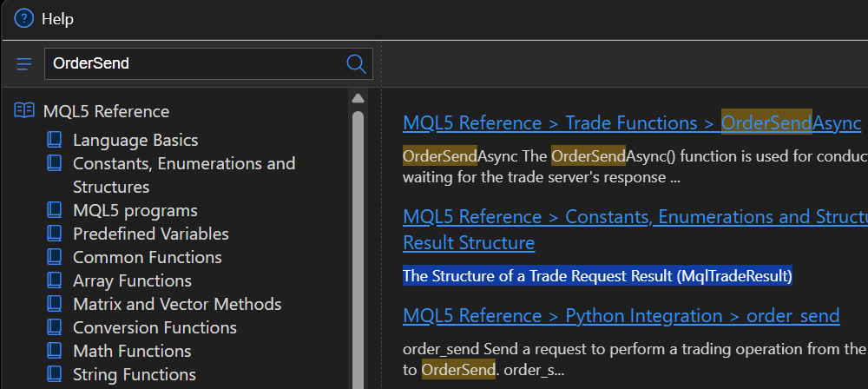Click the book icon beside MQL5 programs

click(x=55, y=210)
